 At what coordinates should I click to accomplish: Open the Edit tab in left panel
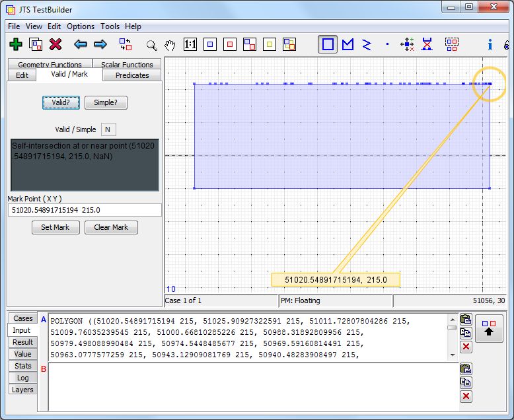click(22, 75)
